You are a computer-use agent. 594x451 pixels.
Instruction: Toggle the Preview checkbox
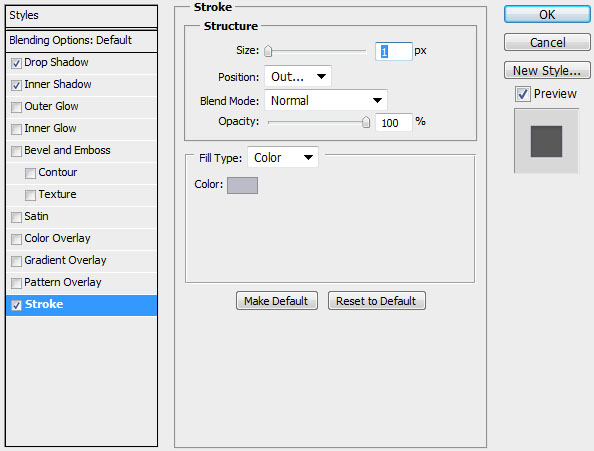(522, 94)
